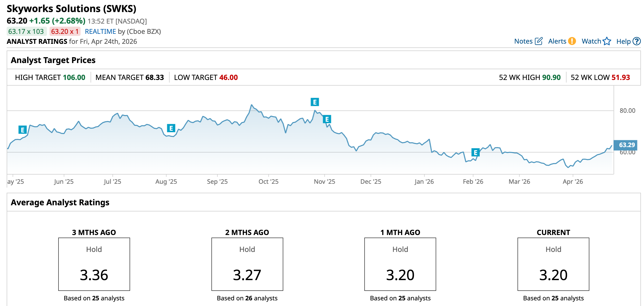Select the 1 MTH AGO rating box
Viewport: 644px width, 306px height.
pos(400,264)
